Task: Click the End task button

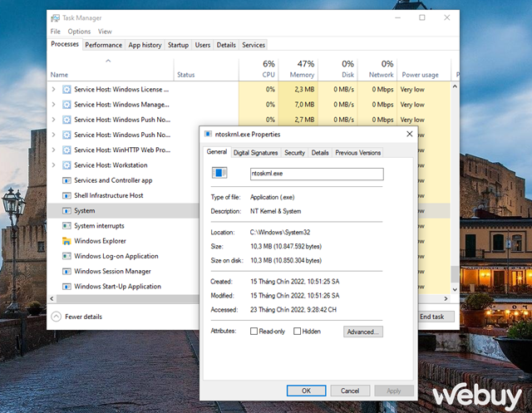Action: pyautogui.click(x=436, y=317)
